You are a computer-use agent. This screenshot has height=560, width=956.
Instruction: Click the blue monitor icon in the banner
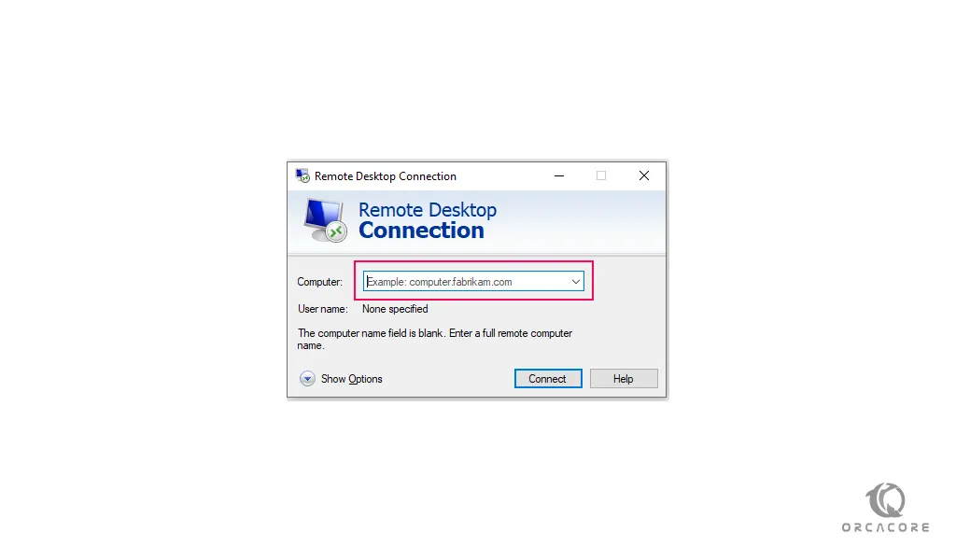click(326, 220)
